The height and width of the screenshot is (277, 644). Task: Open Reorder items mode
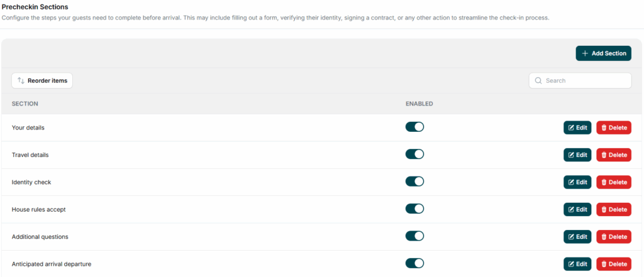point(42,80)
